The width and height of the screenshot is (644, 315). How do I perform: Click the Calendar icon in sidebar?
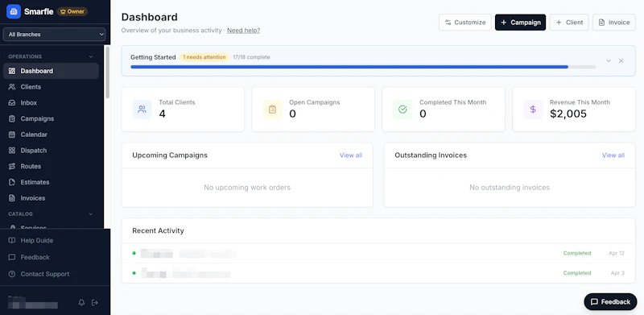(12, 135)
